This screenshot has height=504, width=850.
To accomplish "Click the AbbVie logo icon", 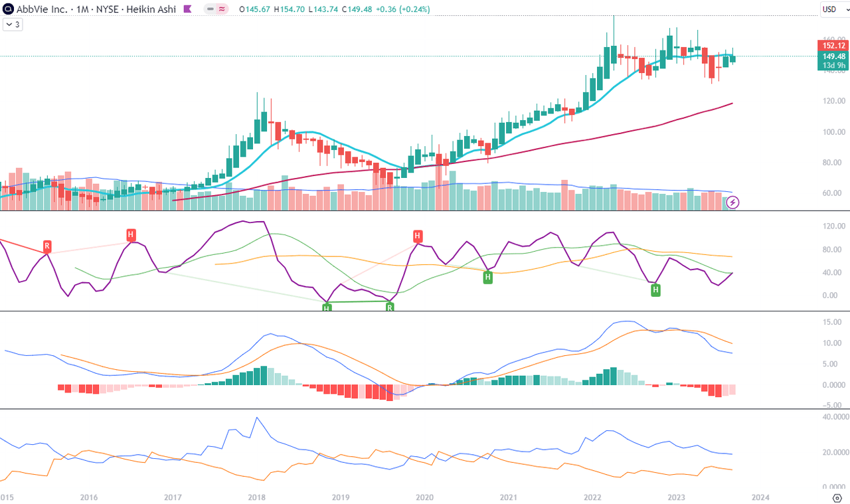I will [x=9, y=9].
